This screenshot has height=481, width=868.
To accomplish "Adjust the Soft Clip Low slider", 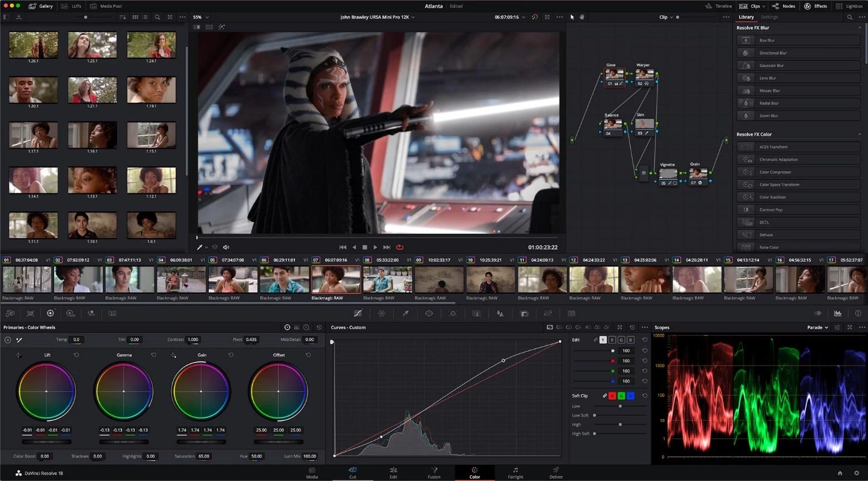I will (x=620, y=406).
